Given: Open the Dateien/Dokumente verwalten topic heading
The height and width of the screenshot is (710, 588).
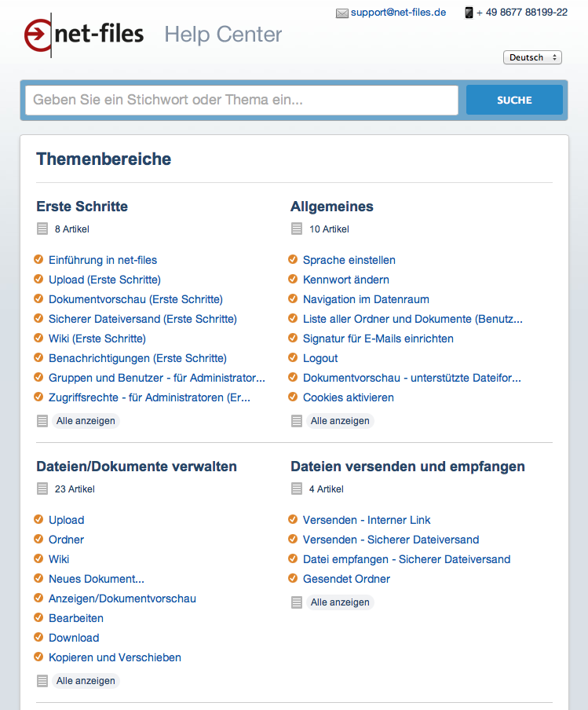Looking at the screenshot, I should [137, 467].
